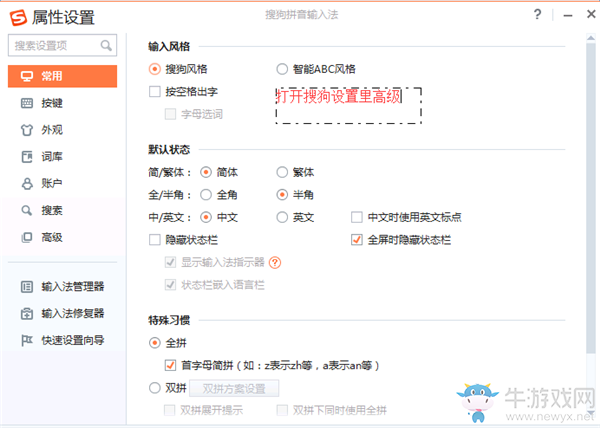Select 半角 radio button
600x428 pixels.
(x=282, y=195)
